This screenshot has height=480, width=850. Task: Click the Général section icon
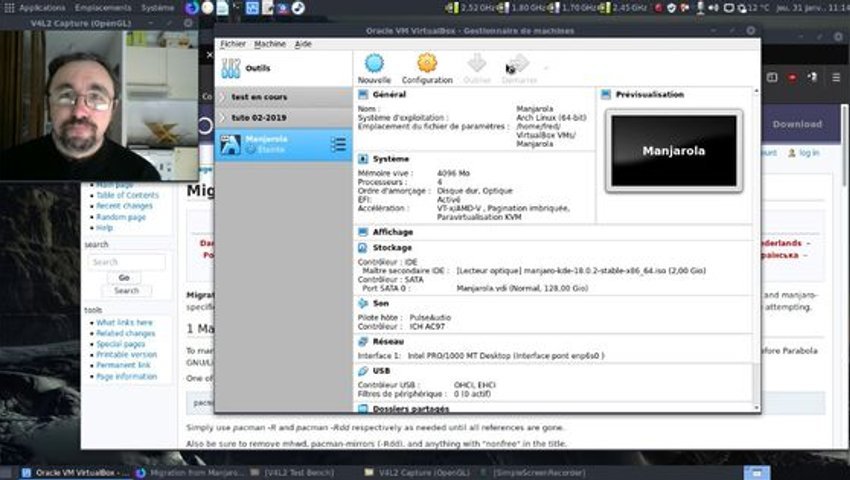pos(363,94)
